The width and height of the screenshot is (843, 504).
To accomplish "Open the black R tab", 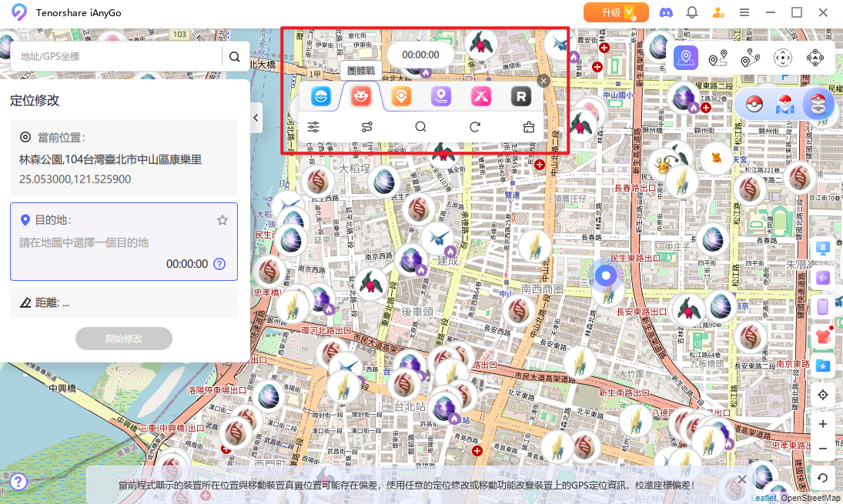I will pos(521,97).
